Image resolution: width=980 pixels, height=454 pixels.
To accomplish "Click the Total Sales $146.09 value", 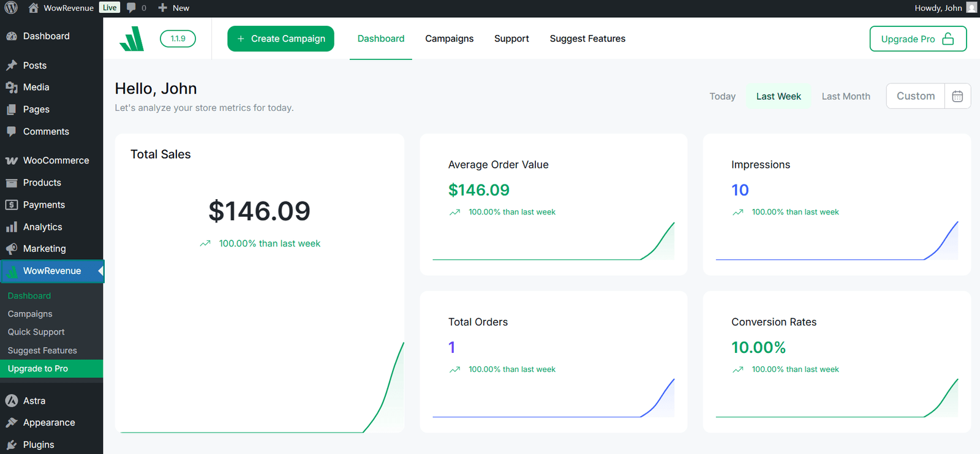I will [x=260, y=211].
